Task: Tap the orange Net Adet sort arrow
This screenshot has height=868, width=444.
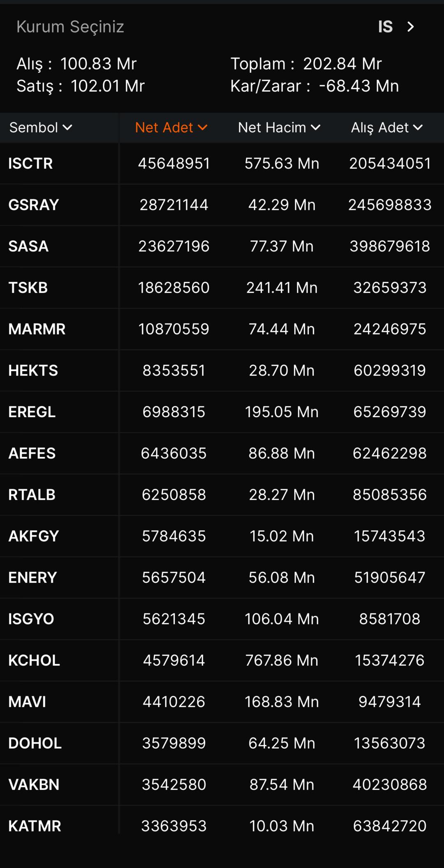Action: 202,128
